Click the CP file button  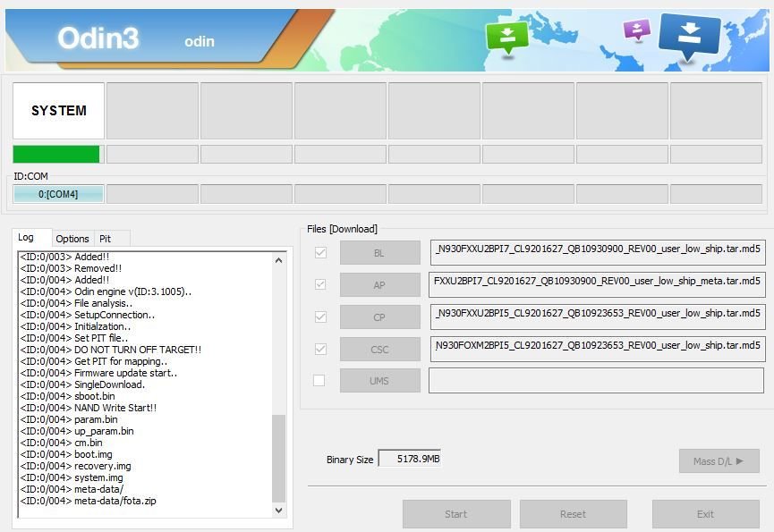click(379, 317)
